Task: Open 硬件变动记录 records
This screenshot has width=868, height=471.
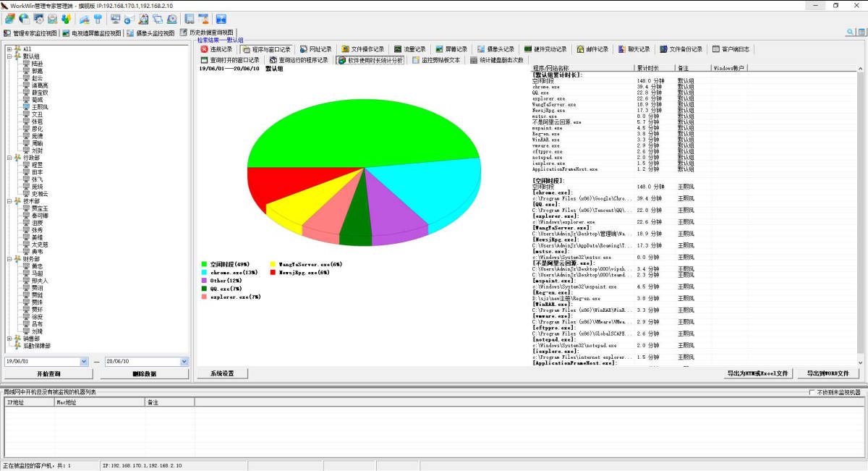Action: coord(545,49)
